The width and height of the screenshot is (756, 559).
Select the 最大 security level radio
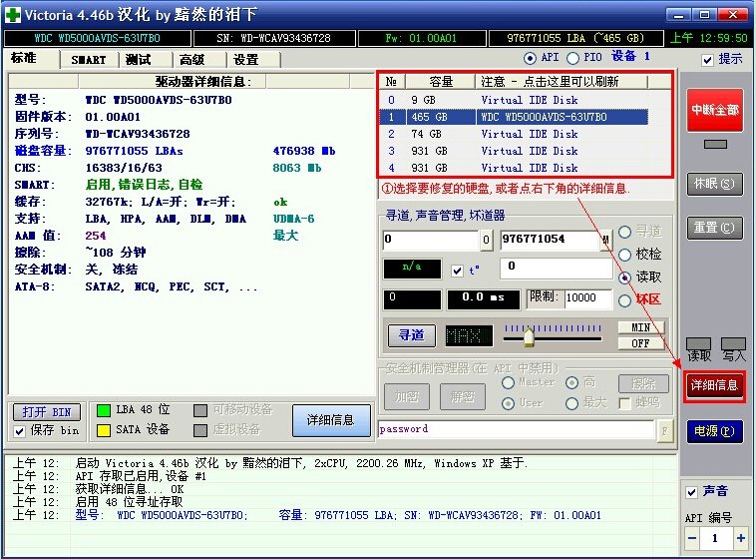point(571,403)
